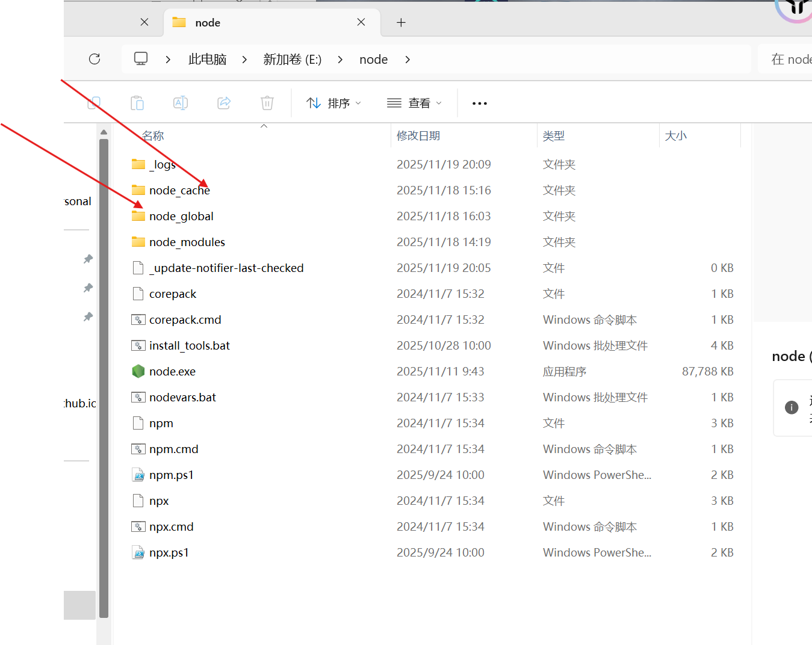Navigate to 此电脑 in the address bar
Viewport: 812px width, 645px height.
[x=207, y=58]
